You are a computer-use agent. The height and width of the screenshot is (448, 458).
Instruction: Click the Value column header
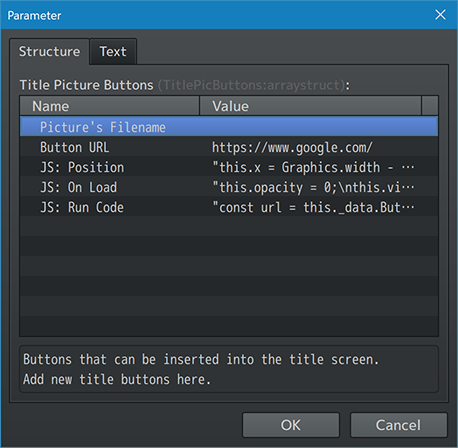pos(310,106)
